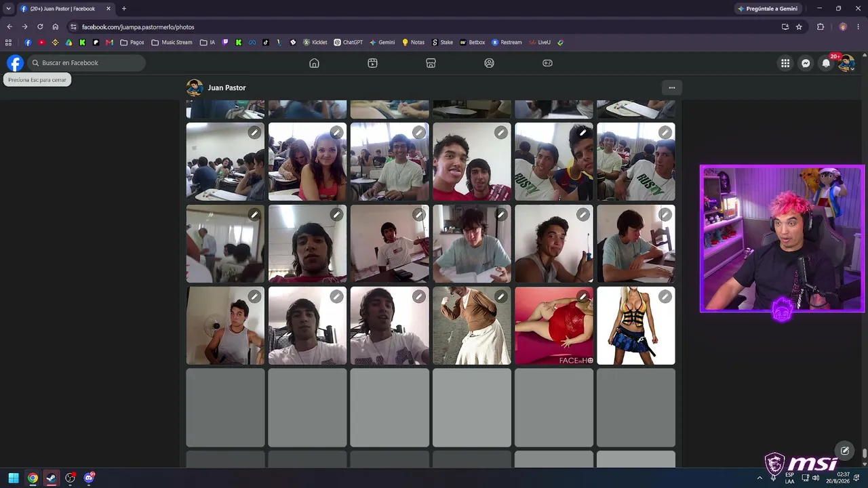Open the Gmail bookmark icon

109,42
